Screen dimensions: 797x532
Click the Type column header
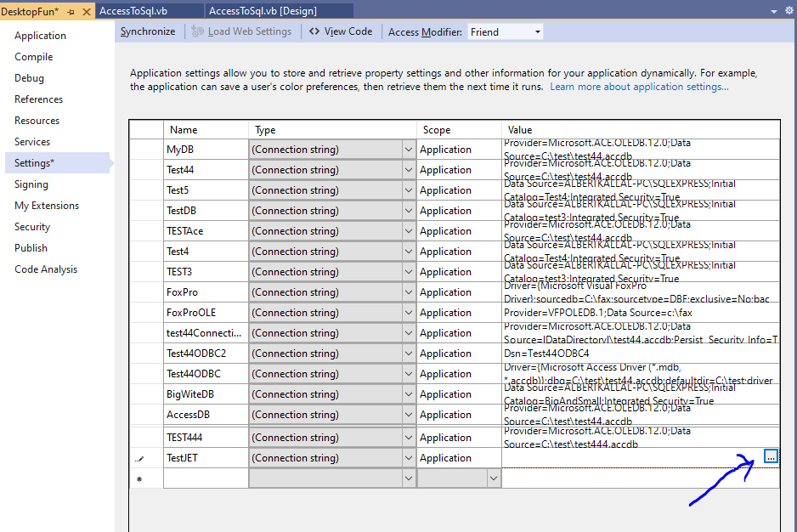(332, 130)
